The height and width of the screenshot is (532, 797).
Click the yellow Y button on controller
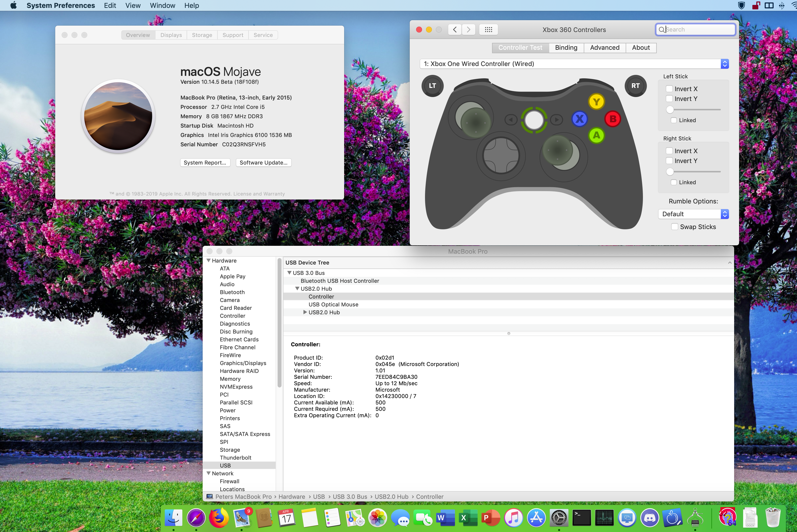pos(596,102)
